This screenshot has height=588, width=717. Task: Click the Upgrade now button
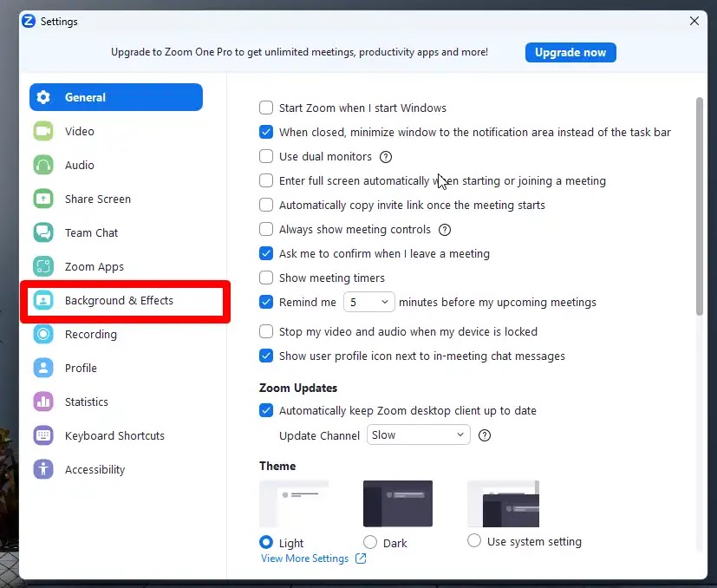tap(570, 53)
